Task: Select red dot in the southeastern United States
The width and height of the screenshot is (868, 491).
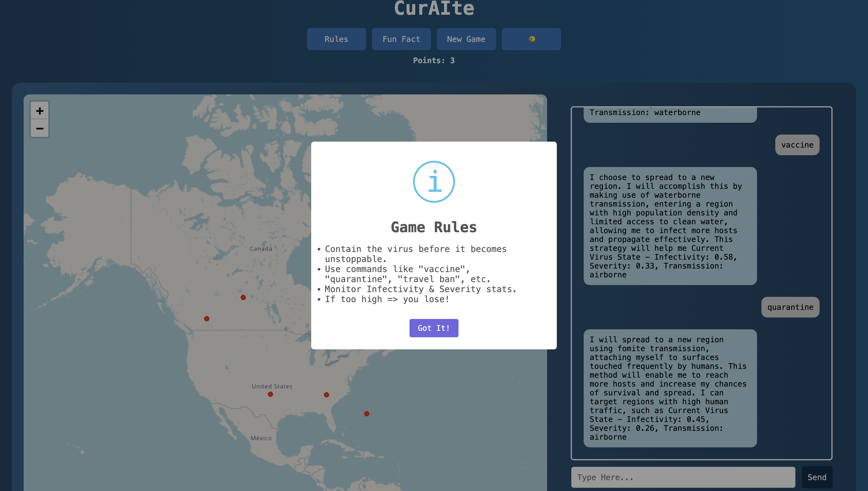Action: coord(326,395)
